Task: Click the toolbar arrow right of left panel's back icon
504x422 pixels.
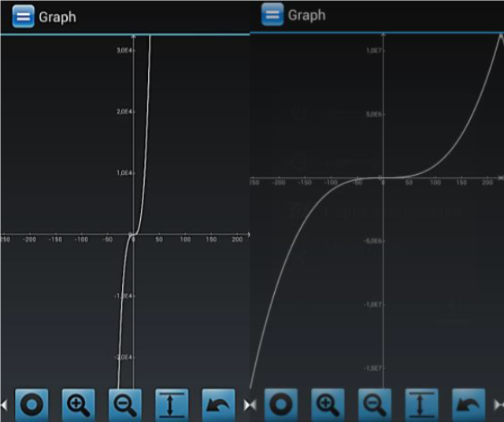Action: [246, 405]
